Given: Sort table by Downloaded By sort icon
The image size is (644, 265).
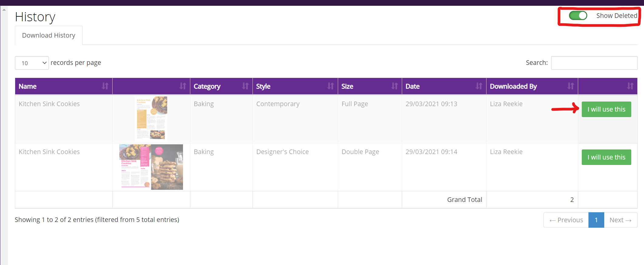Looking at the screenshot, I should coord(571,86).
